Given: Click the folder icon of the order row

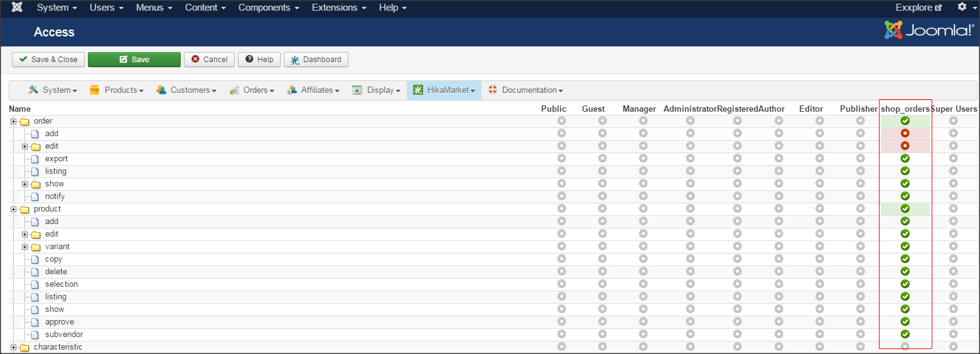Looking at the screenshot, I should 25,121.
